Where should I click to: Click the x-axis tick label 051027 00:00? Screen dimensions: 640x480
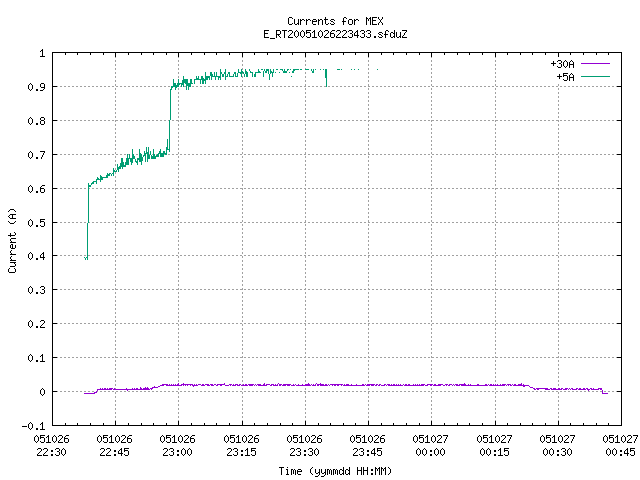point(431,446)
